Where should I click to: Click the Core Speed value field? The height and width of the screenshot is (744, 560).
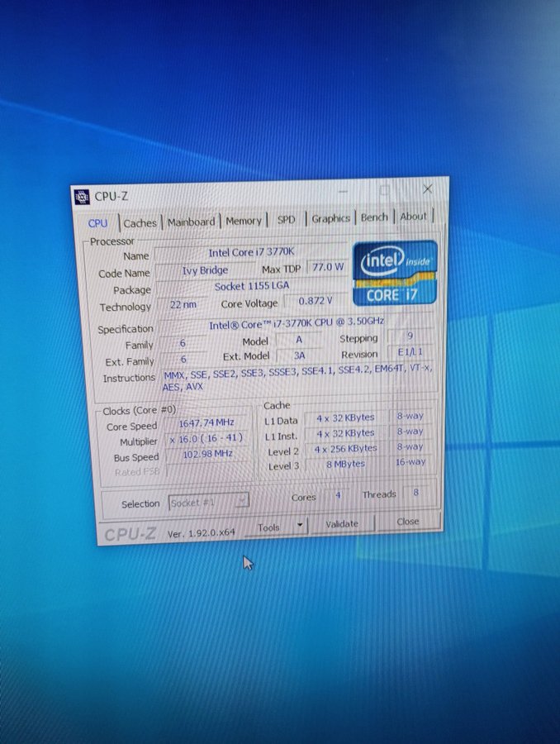point(206,423)
